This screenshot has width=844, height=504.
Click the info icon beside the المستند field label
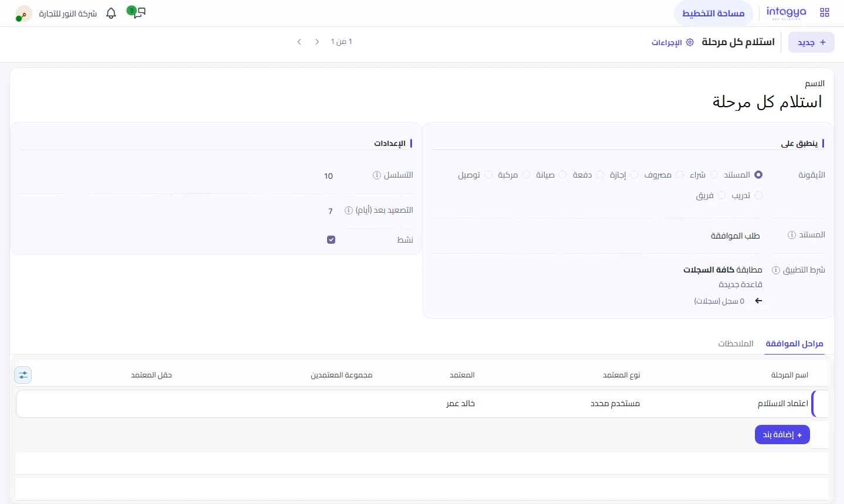click(792, 235)
